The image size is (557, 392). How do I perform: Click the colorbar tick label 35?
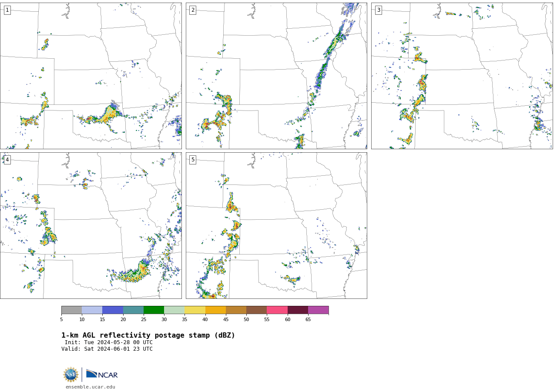click(185, 320)
